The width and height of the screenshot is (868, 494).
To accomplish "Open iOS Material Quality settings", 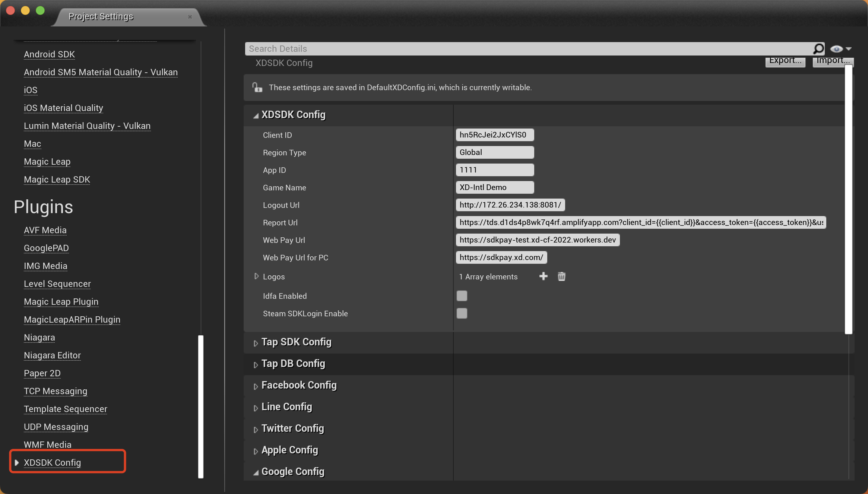I will [x=63, y=108].
